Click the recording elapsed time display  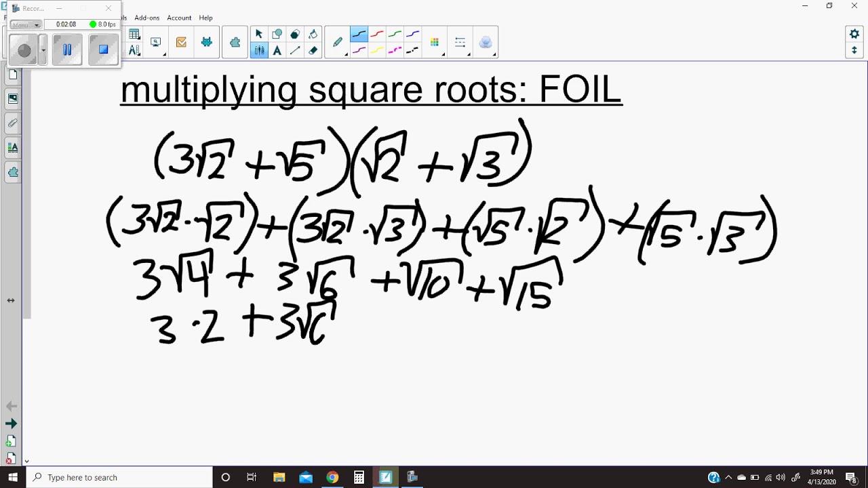(66, 24)
